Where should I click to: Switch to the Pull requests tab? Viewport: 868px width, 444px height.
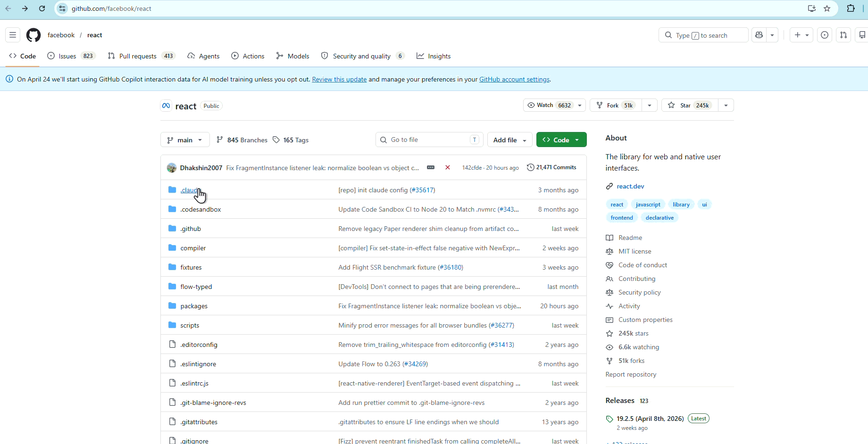[142, 56]
